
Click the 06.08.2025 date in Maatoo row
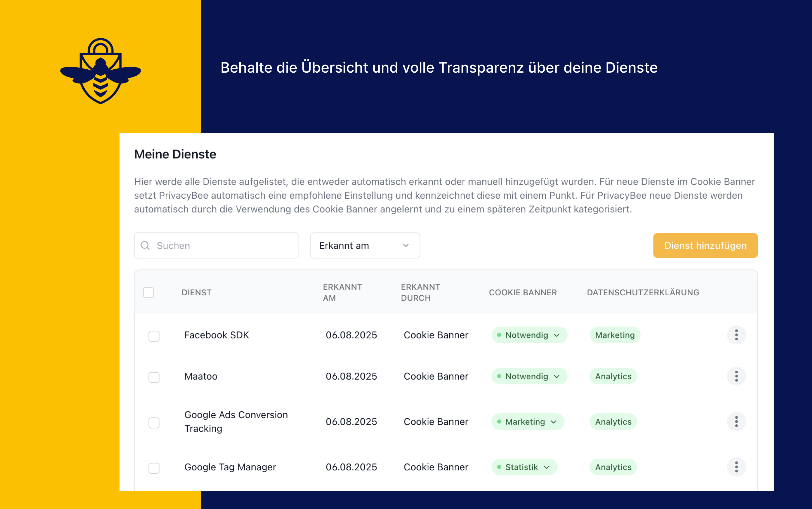click(351, 376)
